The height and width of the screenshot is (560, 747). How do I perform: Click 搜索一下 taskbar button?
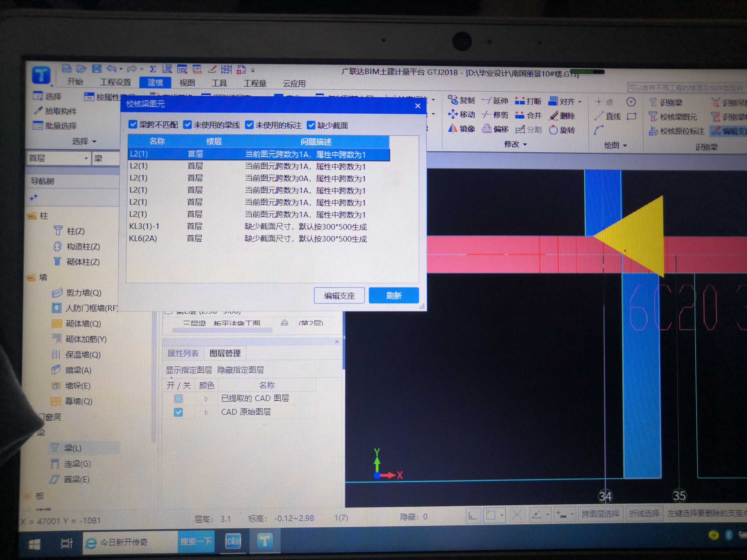pyautogui.click(x=196, y=542)
